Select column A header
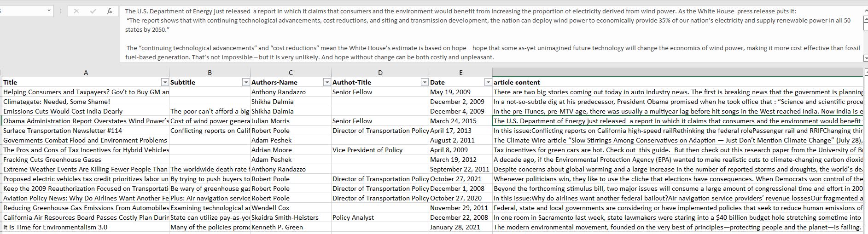The image size is (868, 234). pyautogui.click(x=86, y=73)
